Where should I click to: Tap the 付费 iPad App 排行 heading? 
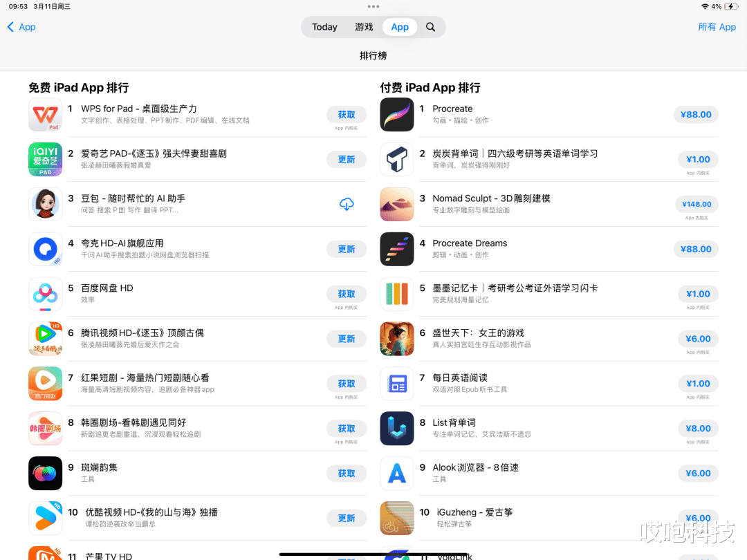click(x=430, y=88)
